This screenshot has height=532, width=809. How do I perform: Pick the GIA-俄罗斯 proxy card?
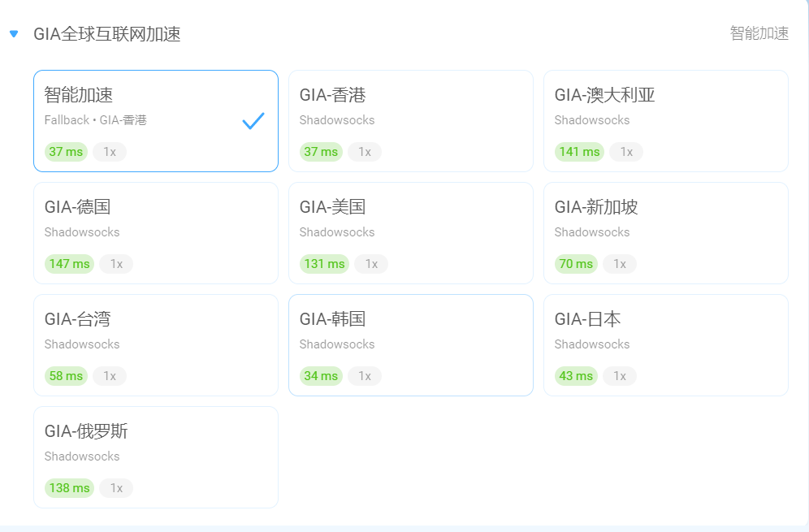[156, 456]
